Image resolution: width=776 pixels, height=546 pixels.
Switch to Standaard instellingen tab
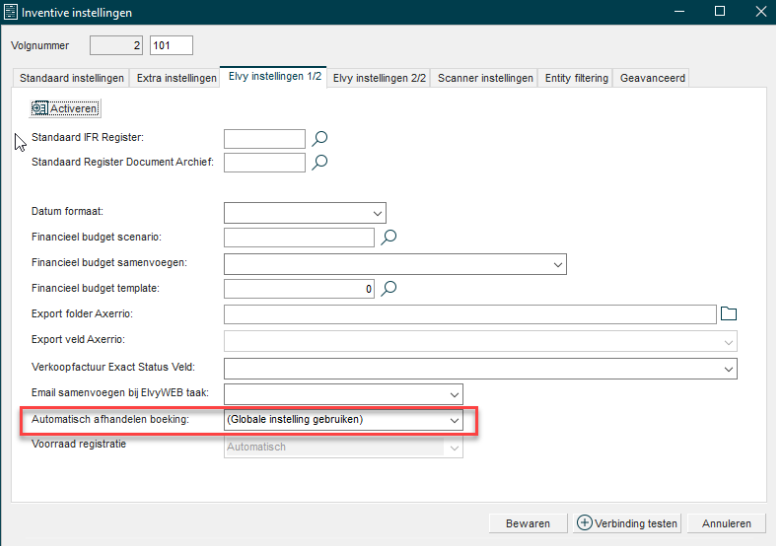point(72,78)
